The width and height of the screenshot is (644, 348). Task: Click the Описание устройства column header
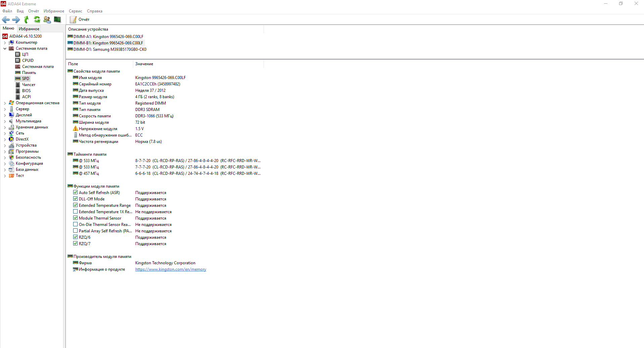pos(165,29)
